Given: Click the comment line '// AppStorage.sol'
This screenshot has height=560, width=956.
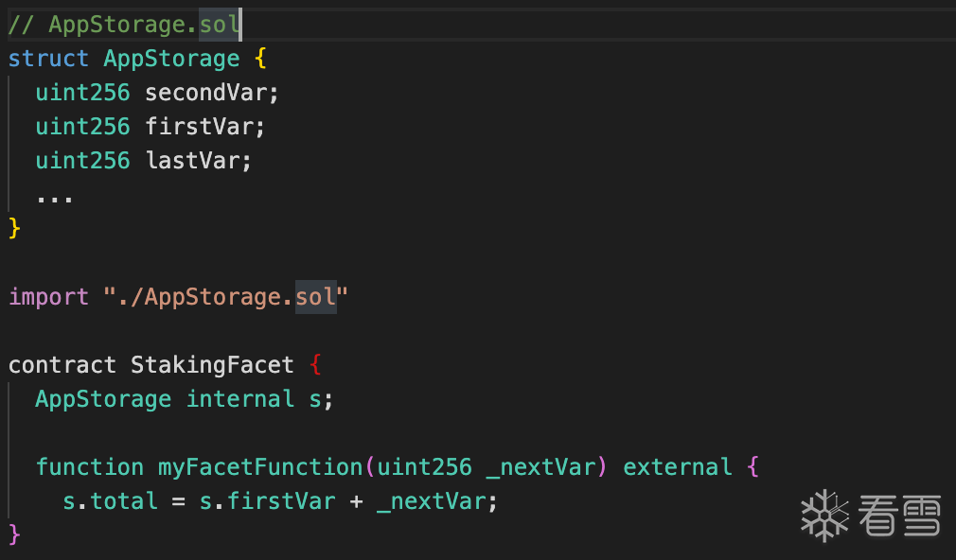Looking at the screenshot, I should pyautogui.click(x=123, y=25).
